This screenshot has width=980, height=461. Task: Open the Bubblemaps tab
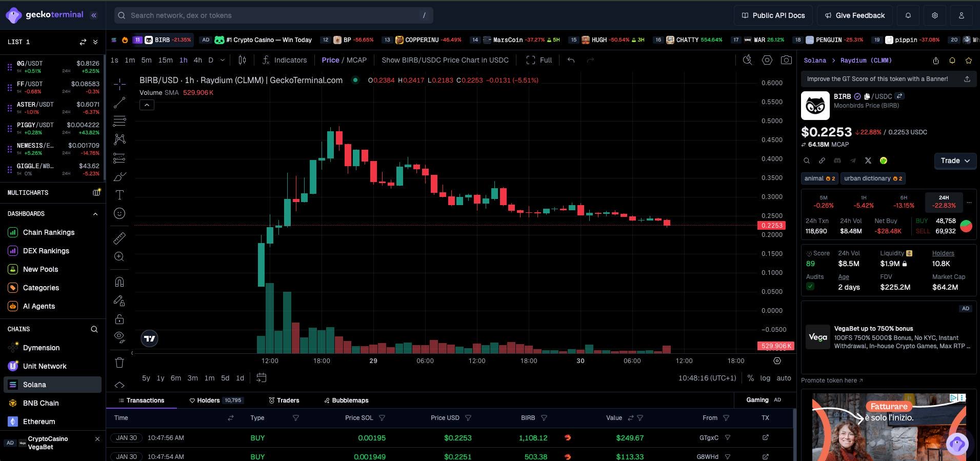(x=346, y=400)
